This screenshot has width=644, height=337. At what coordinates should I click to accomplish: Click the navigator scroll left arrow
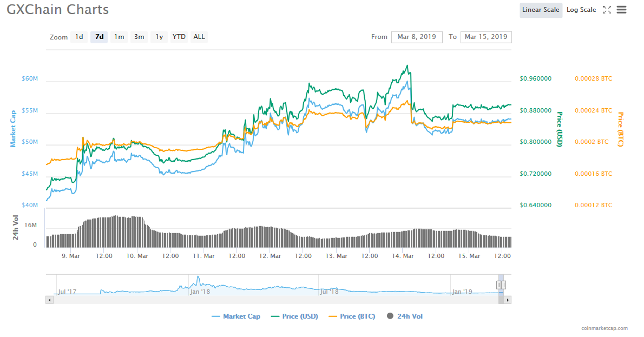[49, 300]
